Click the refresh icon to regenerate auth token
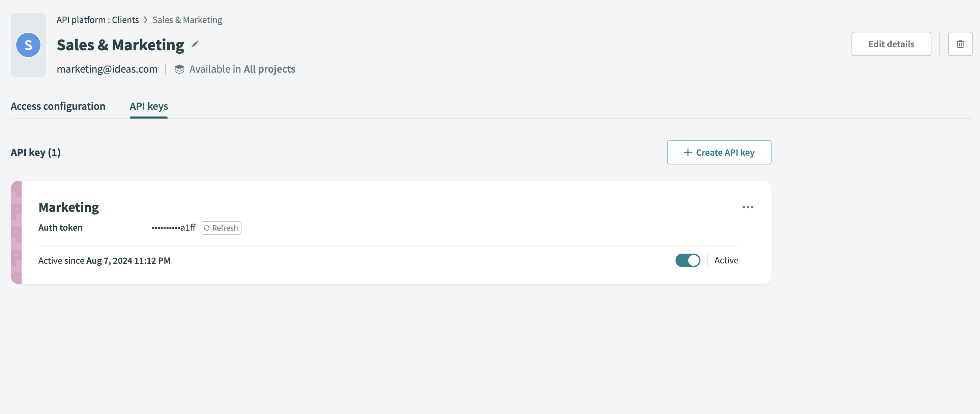980x414 pixels. [207, 228]
